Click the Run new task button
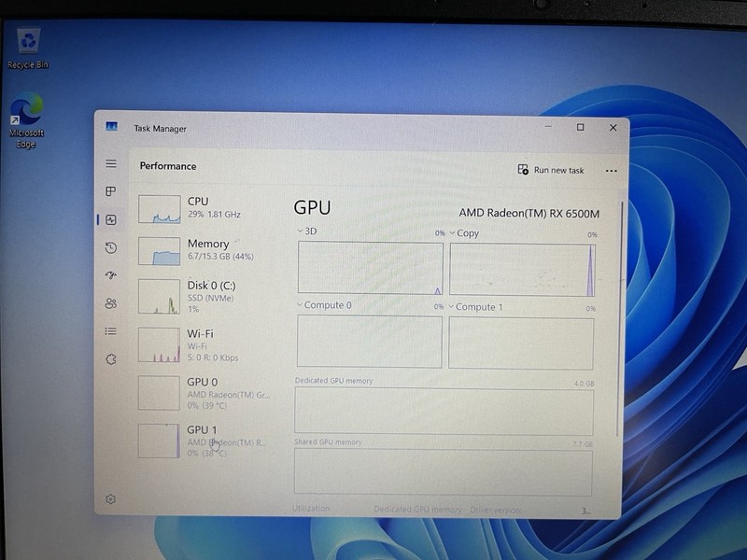This screenshot has width=747, height=560. point(551,170)
